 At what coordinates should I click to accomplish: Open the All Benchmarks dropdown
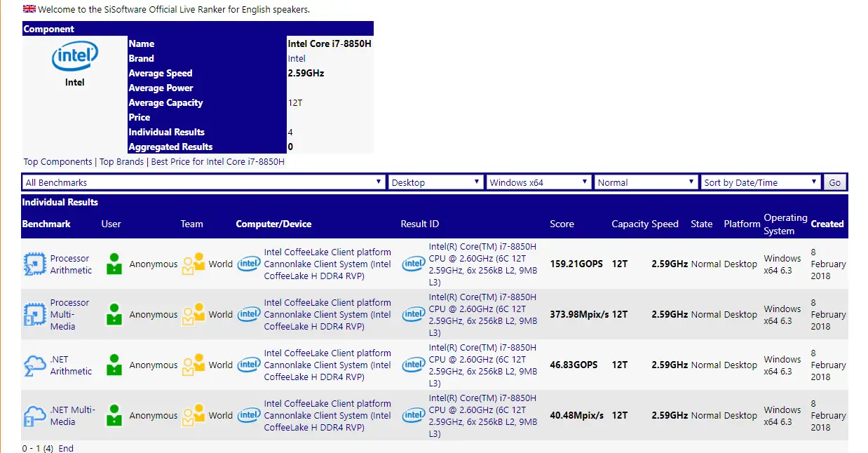204,182
